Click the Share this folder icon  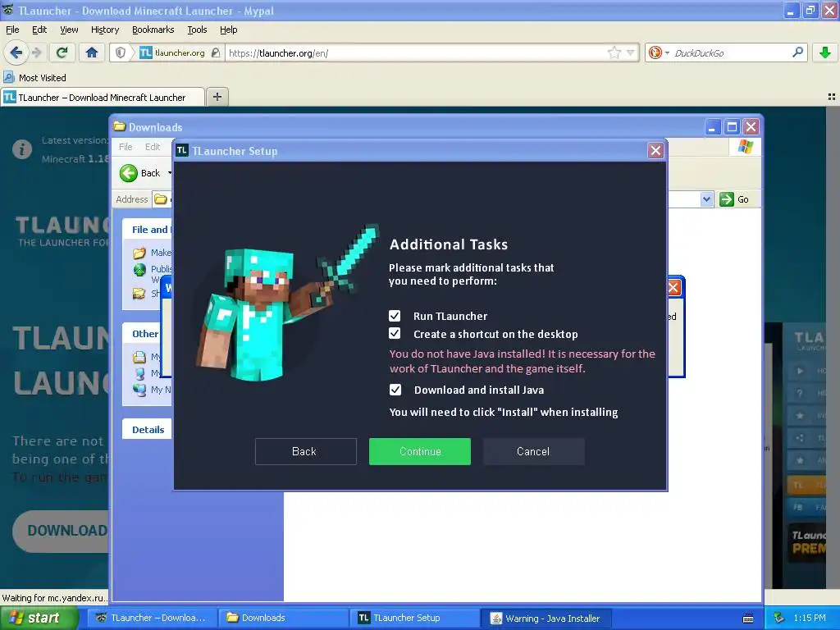coord(139,293)
